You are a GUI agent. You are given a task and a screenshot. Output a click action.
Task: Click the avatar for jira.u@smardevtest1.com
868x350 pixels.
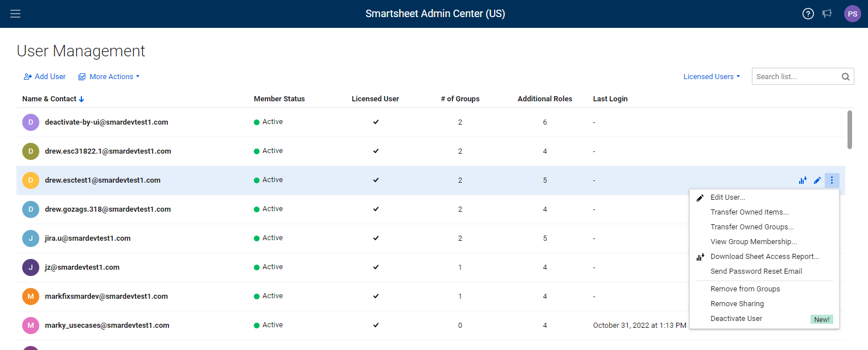pos(31,238)
